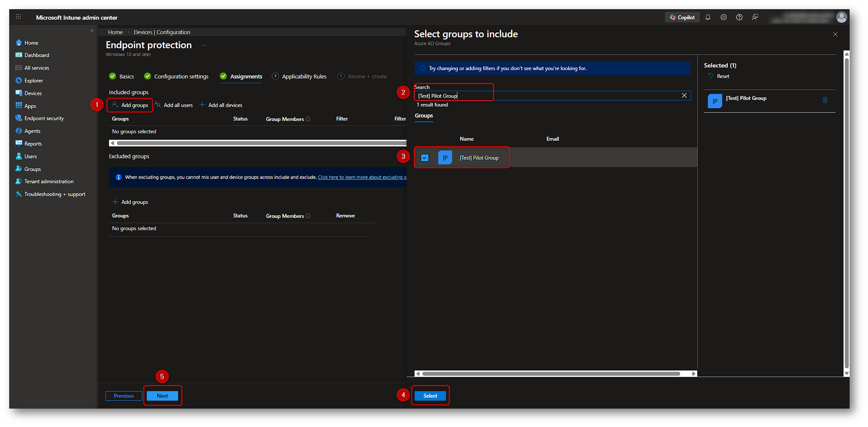Click the feedback icon in header
This screenshot has width=868, height=427.
coord(755,18)
